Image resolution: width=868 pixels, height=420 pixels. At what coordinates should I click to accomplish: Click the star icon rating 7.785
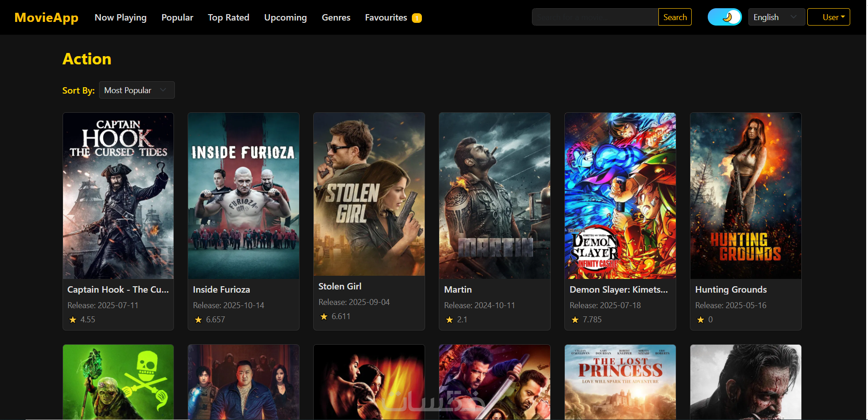[575, 320]
